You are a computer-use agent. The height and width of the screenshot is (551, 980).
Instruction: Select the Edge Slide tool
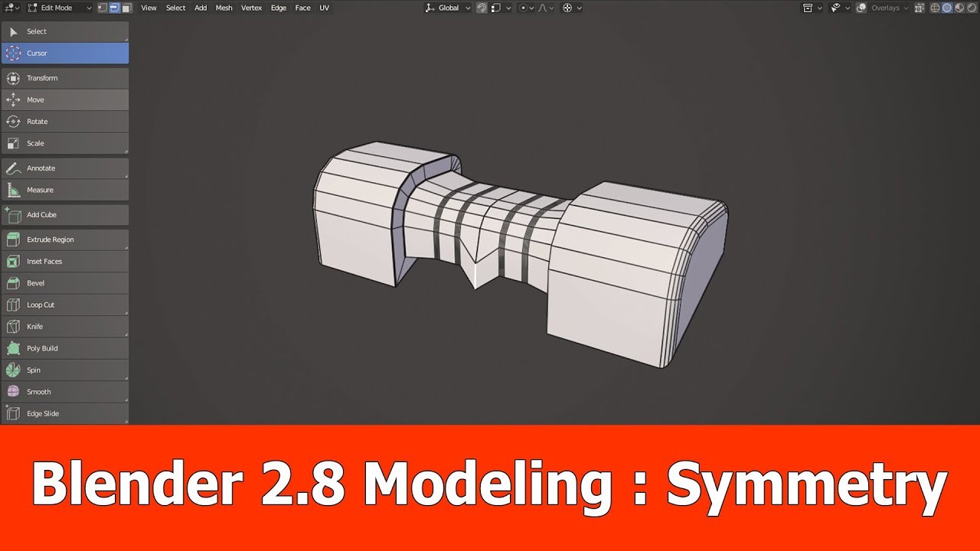point(65,413)
